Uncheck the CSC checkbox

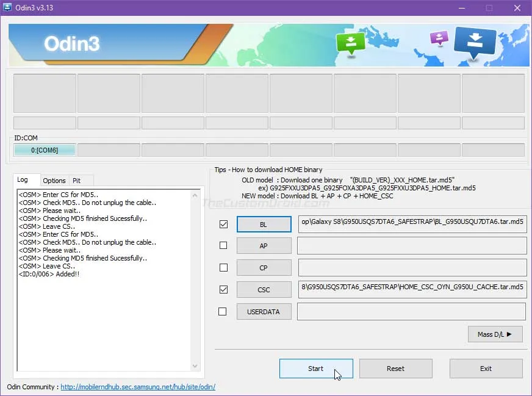223,289
